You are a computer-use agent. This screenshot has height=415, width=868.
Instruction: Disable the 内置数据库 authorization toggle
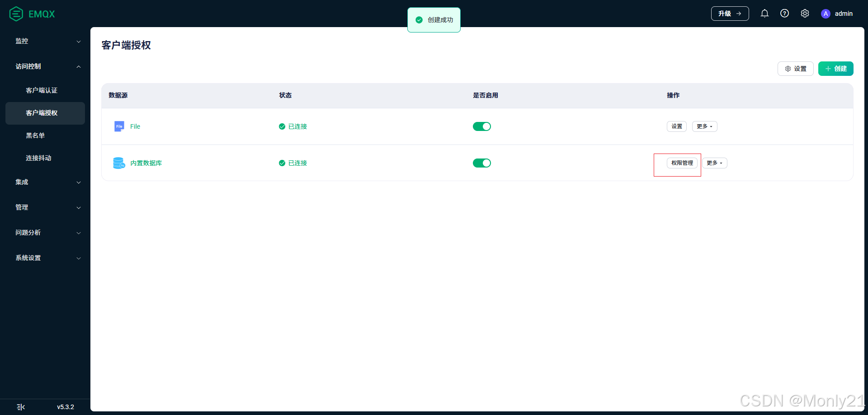[482, 163]
